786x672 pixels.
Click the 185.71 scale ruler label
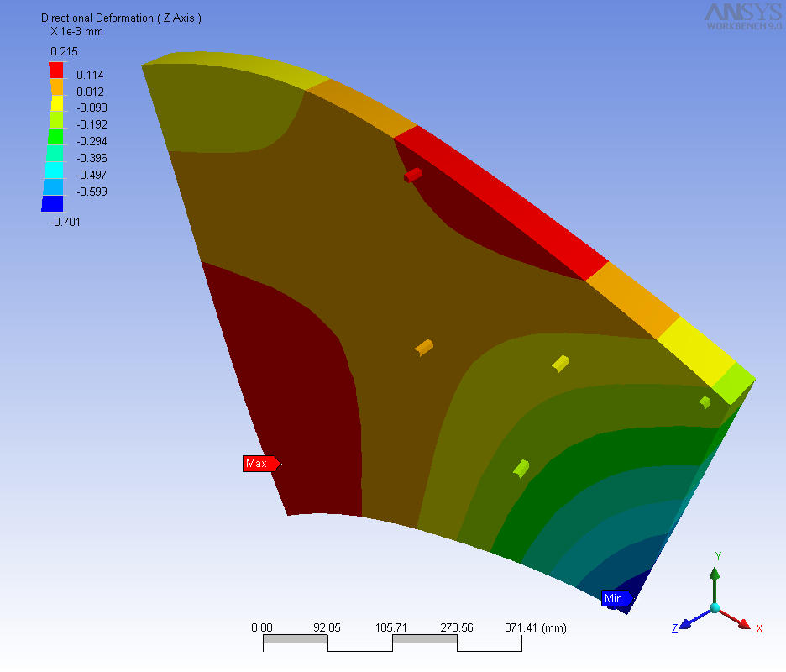[391, 627]
